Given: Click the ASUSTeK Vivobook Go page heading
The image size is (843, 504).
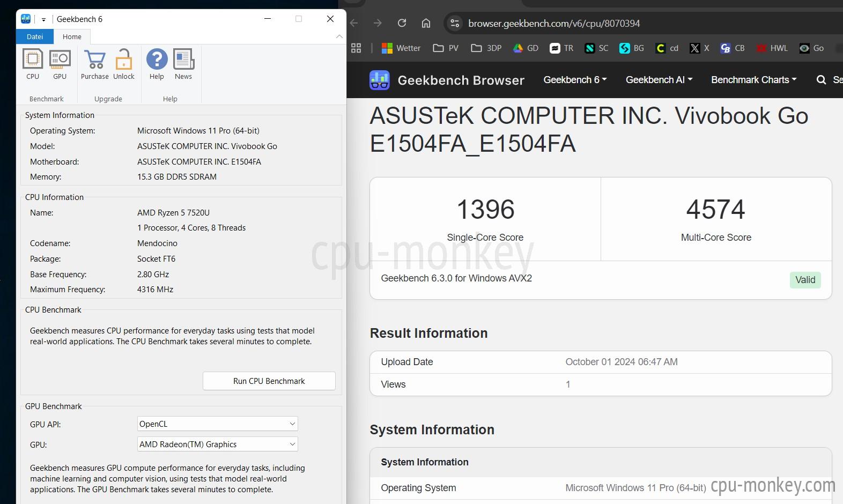Looking at the screenshot, I should click(589, 130).
